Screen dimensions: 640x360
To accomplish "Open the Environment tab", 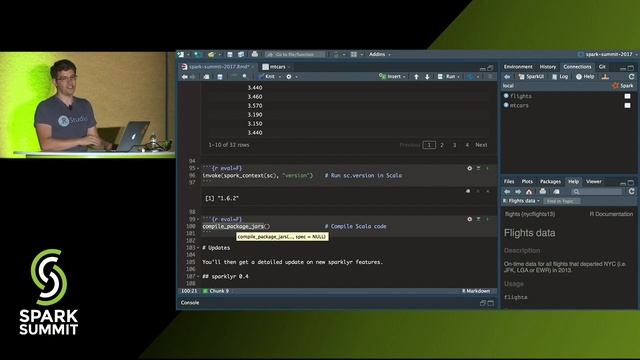I will coord(518,67).
